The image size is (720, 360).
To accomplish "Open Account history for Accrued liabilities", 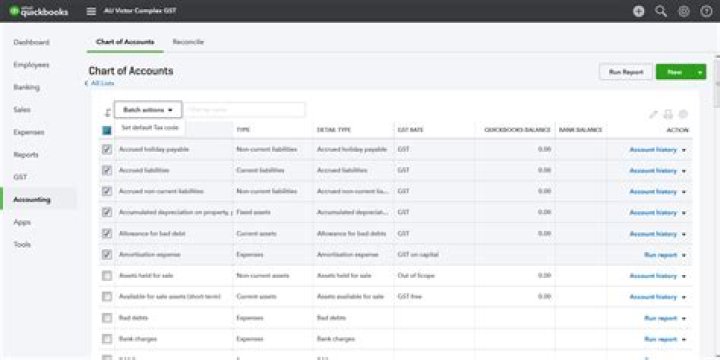I will [653, 171].
